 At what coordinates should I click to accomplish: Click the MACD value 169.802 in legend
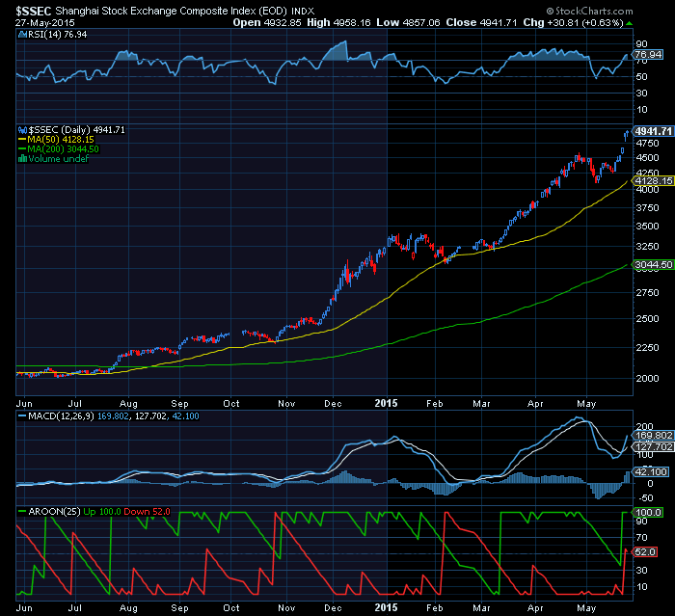point(113,416)
